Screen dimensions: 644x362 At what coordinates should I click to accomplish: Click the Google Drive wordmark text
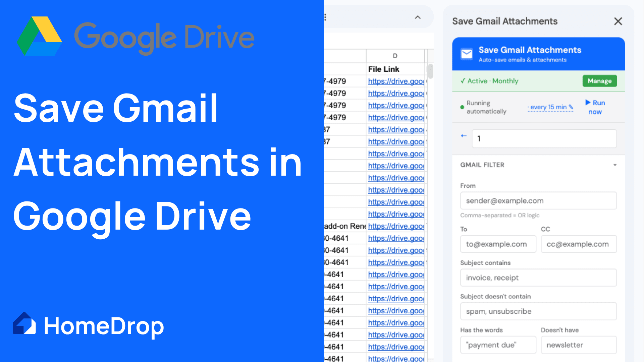[x=164, y=38]
